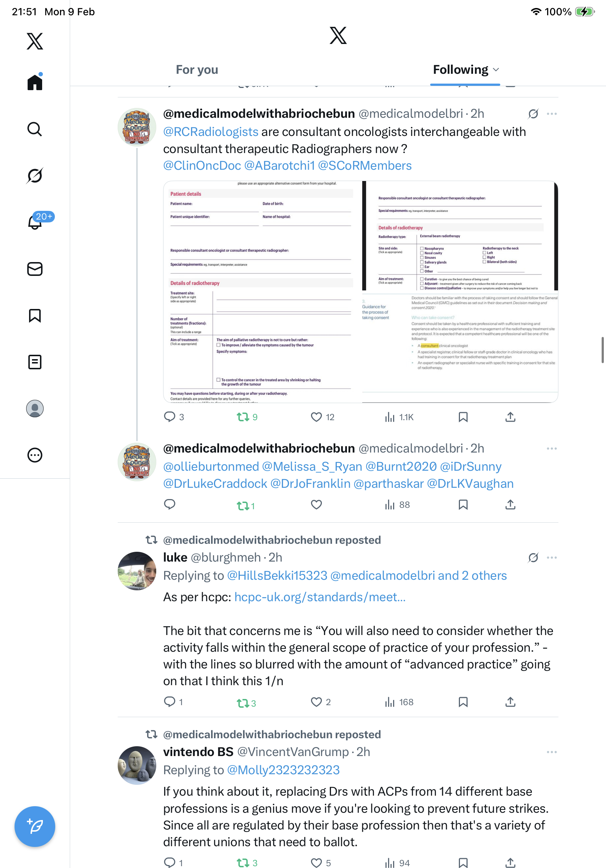
Task: Like the RCRadiologists post with 12 likes
Action: tap(316, 417)
